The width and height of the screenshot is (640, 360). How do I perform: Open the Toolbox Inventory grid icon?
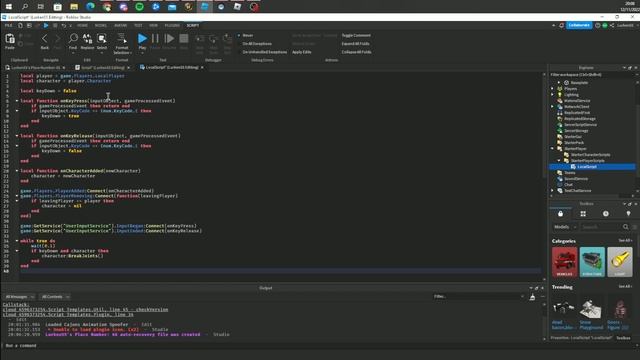(583, 214)
